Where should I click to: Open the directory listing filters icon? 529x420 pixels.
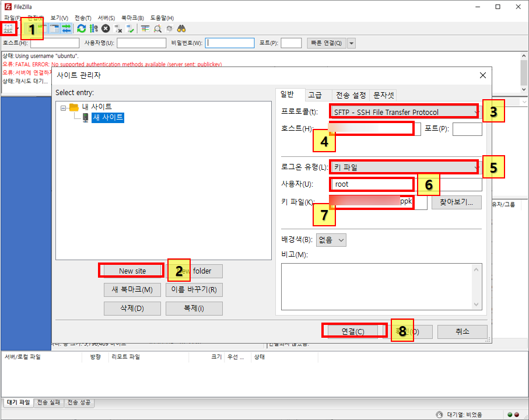[x=145, y=29]
